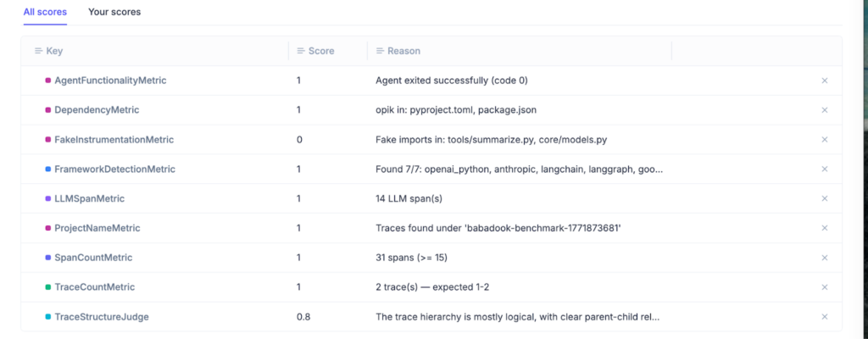Click the purple swatch beside LLMSpanMetric
This screenshot has height=339, width=868.
pyautogui.click(x=48, y=198)
